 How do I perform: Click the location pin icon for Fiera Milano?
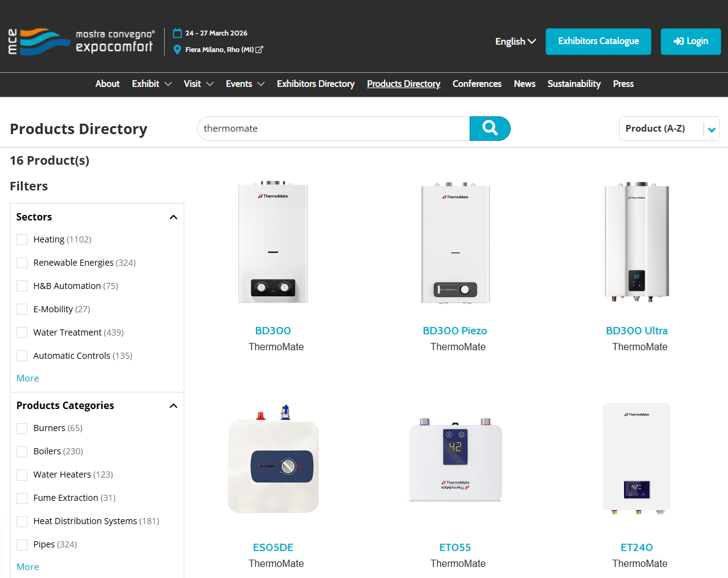coord(178,50)
